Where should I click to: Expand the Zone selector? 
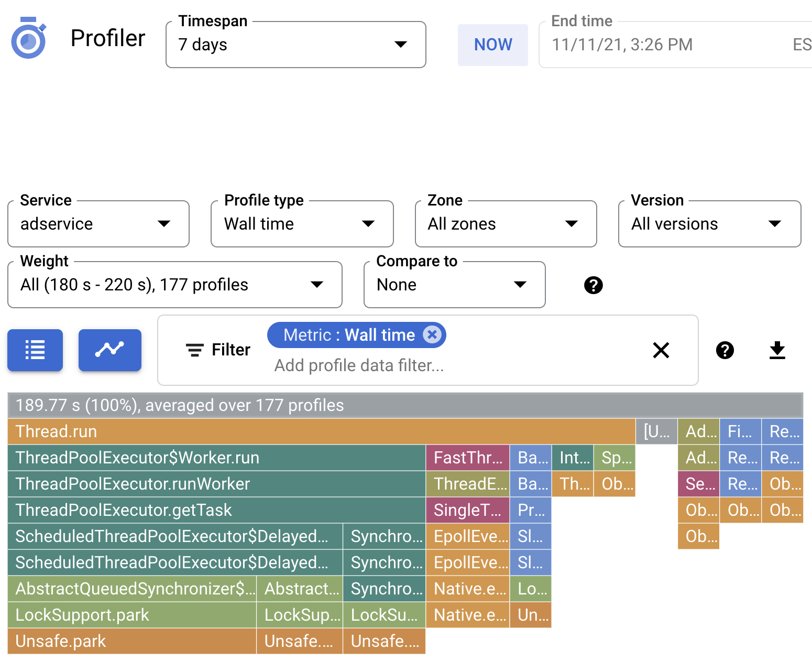point(571,224)
